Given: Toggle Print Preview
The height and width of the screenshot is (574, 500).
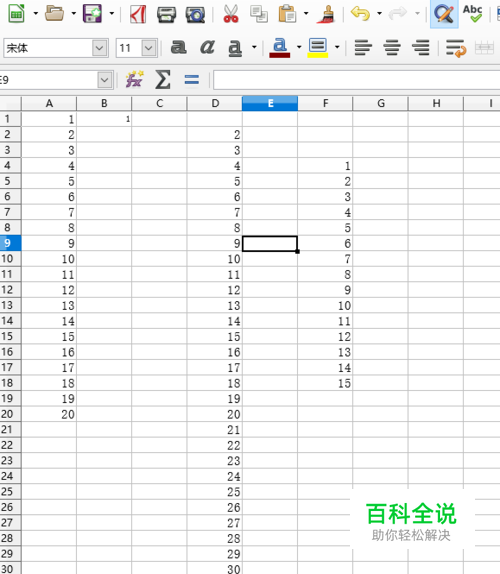Looking at the screenshot, I should pos(195,14).
